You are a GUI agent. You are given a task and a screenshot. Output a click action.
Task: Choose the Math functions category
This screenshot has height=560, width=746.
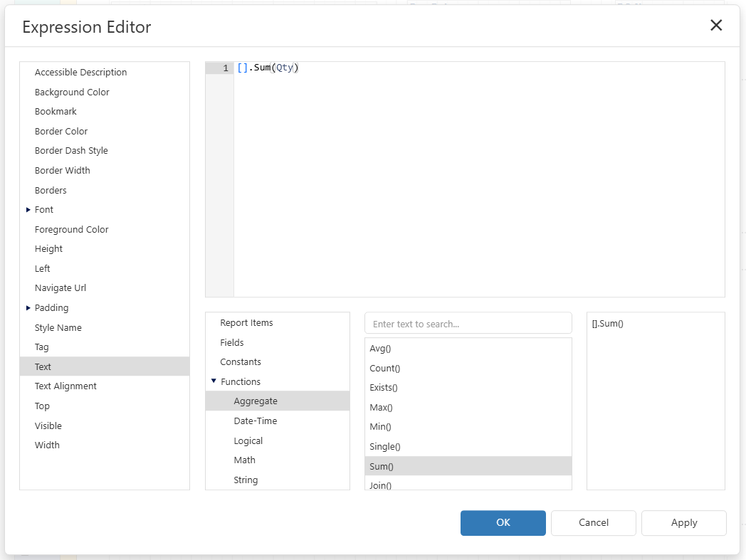point(244,460)
